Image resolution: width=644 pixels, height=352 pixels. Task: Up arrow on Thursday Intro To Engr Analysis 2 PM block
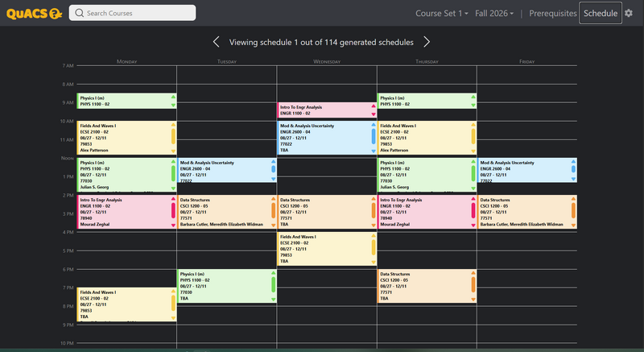tap(473, 199)
